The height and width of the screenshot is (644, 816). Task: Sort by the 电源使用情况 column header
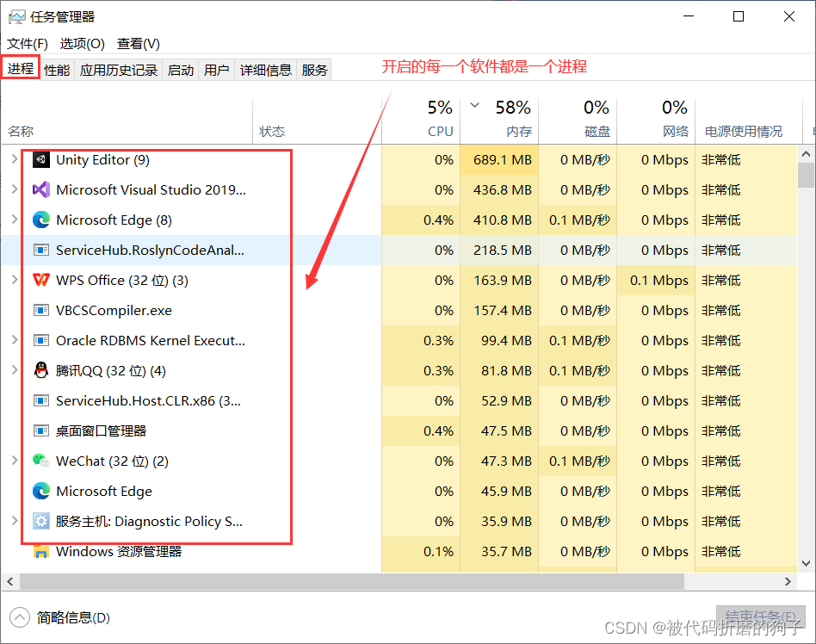click(749, 121)
